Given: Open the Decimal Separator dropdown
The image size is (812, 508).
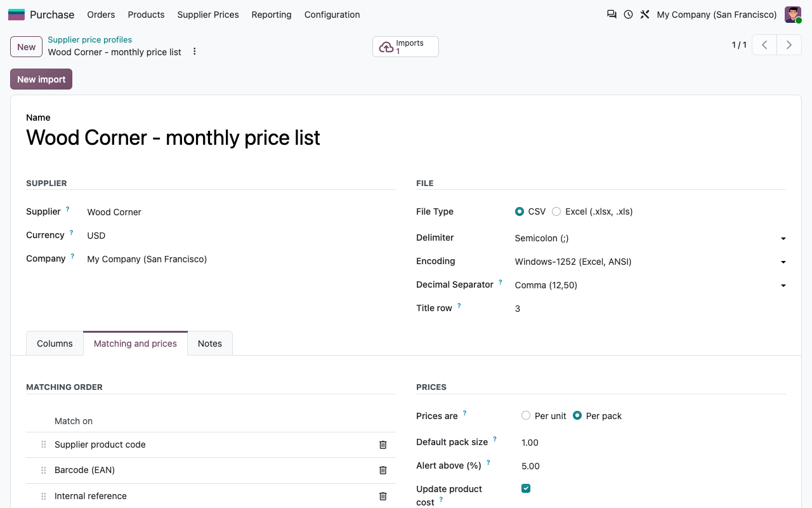Looking at the screenshot, I should 650,285.
